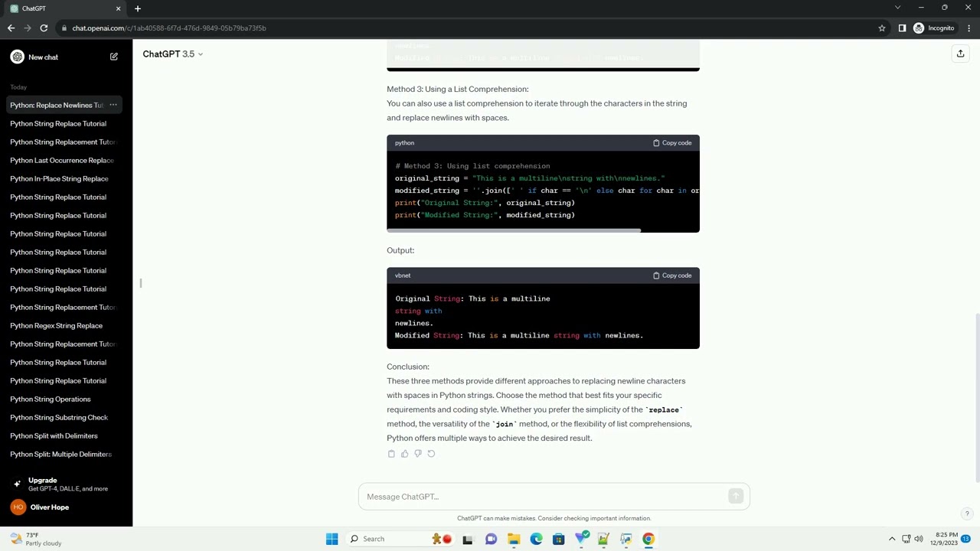
Task: Open clock showing 8:25 PM
Action: click(946, 539)
